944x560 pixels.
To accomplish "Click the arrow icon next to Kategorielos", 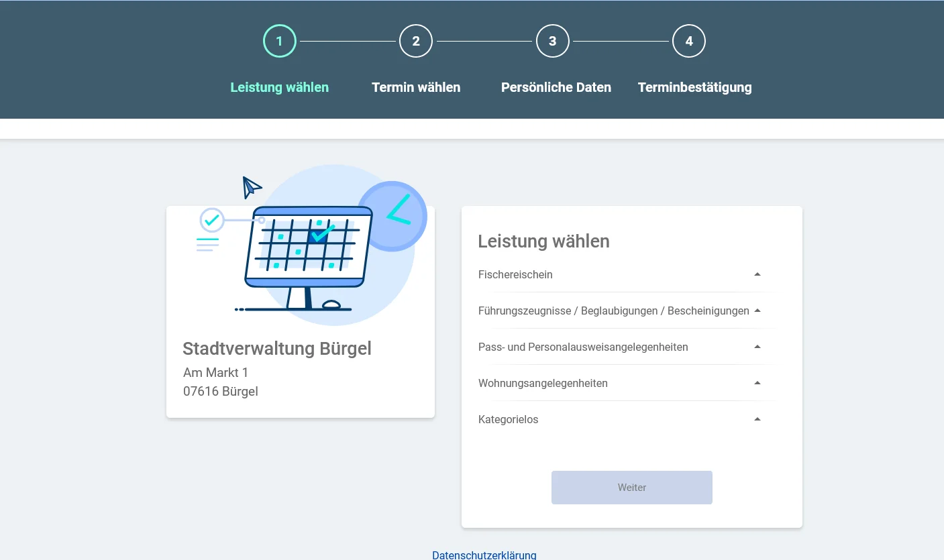I will click(x=757, y=419).
